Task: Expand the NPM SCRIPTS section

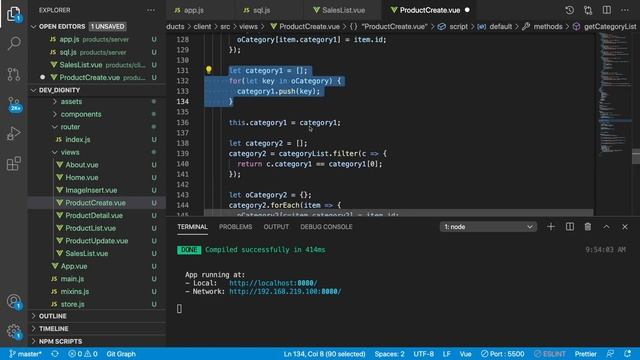Action: (97, 341)
